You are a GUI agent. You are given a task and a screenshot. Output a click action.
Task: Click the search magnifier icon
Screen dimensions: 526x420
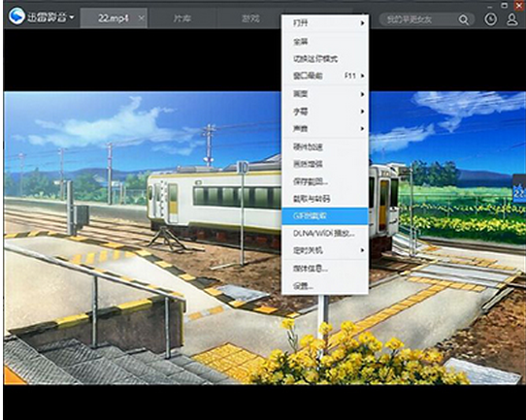(x=464, y=19)
